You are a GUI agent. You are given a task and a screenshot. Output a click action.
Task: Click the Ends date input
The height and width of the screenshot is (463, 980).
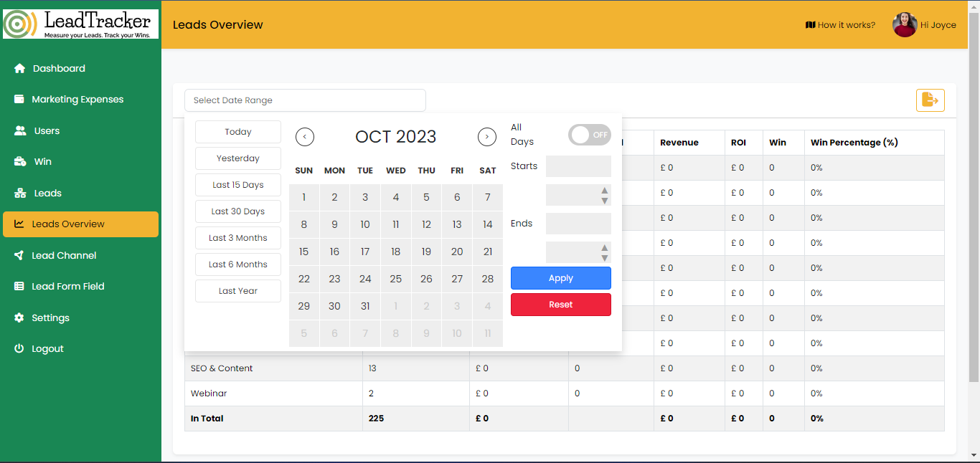578,224
